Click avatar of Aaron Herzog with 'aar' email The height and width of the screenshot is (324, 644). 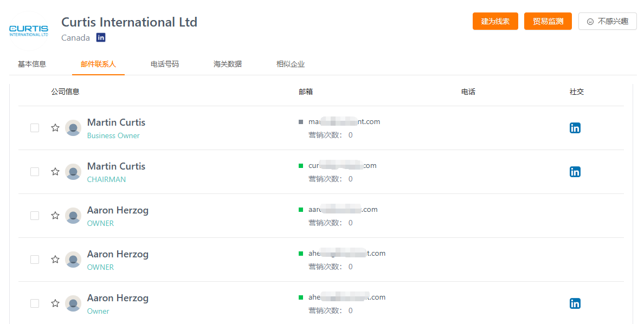coord(73,216)
